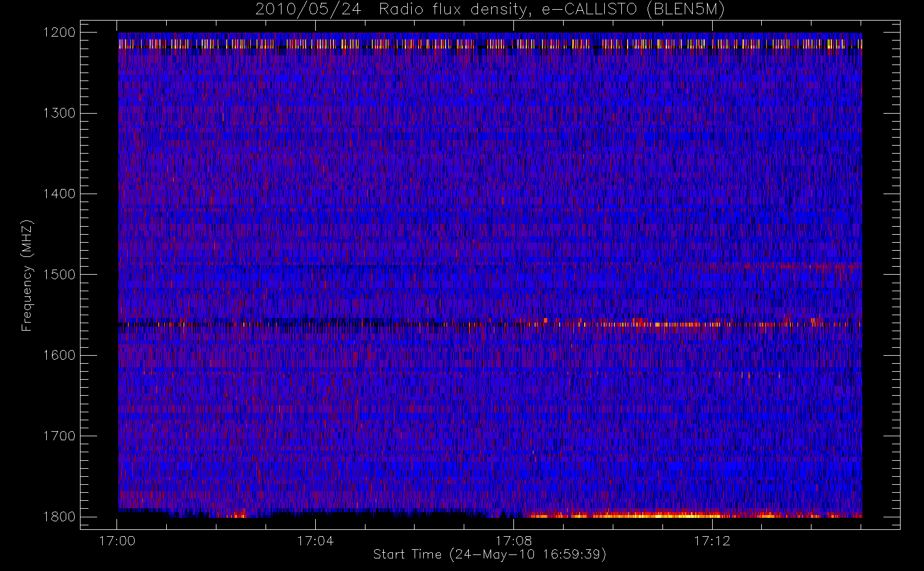The height and width of the screenshot is (571, 924).
Task: Click the yellow striped band near 1215 MHz
Action: click(490, 43)
